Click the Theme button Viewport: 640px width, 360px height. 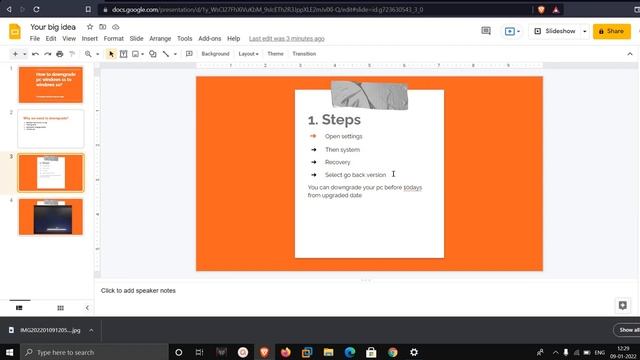pyautogui.click(x=275, y=54)
